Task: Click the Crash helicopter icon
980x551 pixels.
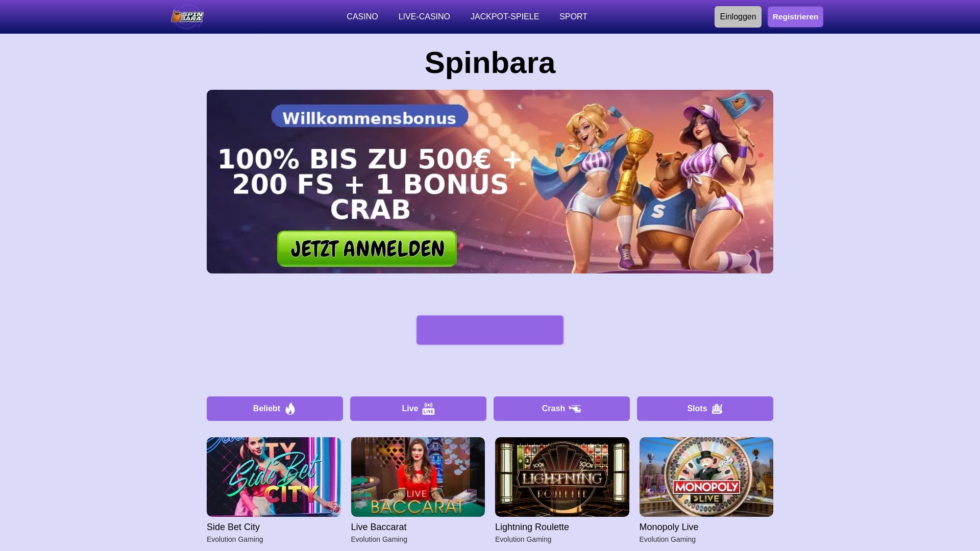Action: tap(575, 409)
